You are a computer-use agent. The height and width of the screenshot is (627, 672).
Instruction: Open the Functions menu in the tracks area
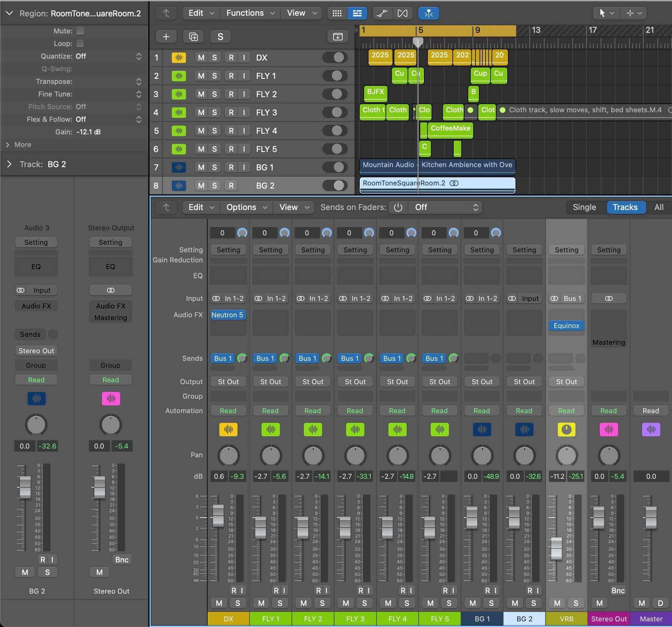250,13
